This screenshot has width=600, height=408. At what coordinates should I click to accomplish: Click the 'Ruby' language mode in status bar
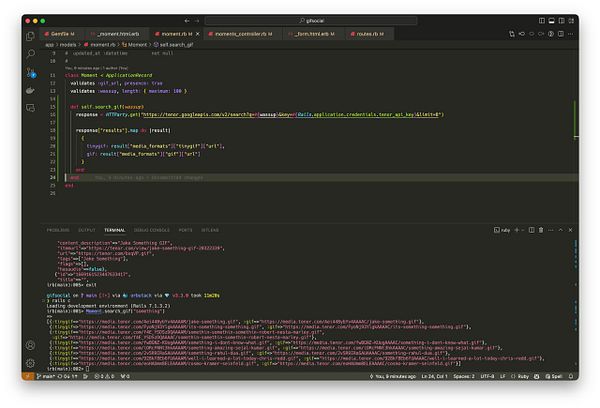tap(523, 376)
